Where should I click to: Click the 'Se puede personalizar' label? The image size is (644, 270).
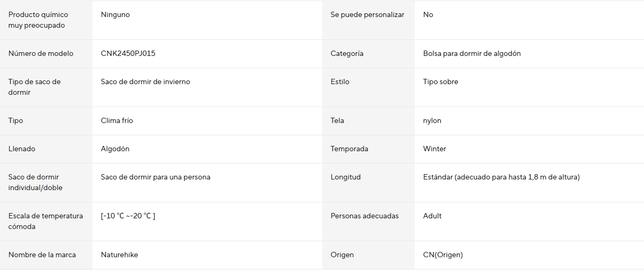coord(367,14)
